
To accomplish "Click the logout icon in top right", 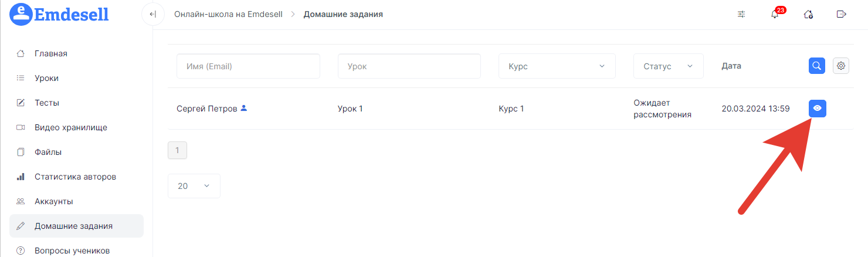I will click(842, 15).
